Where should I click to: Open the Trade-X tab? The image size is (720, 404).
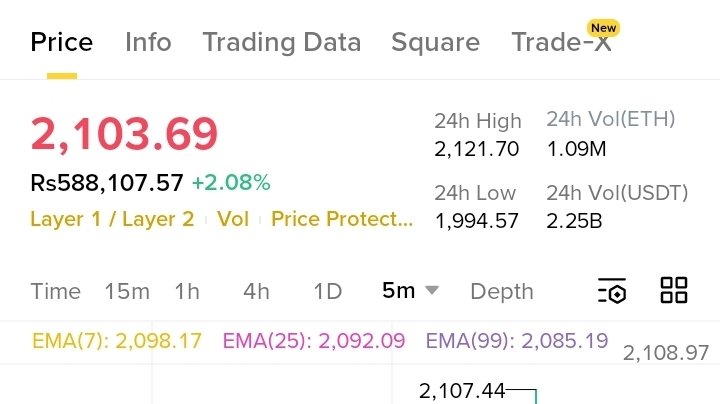560,42
